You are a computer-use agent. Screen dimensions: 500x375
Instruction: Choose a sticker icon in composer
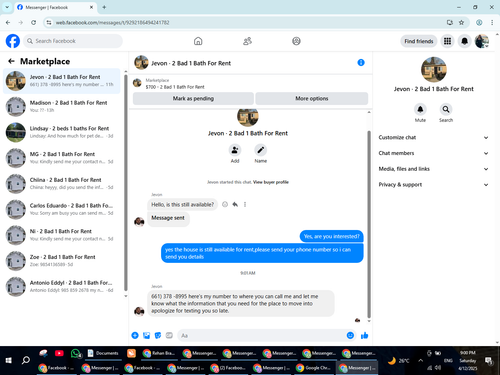point(158,335)
